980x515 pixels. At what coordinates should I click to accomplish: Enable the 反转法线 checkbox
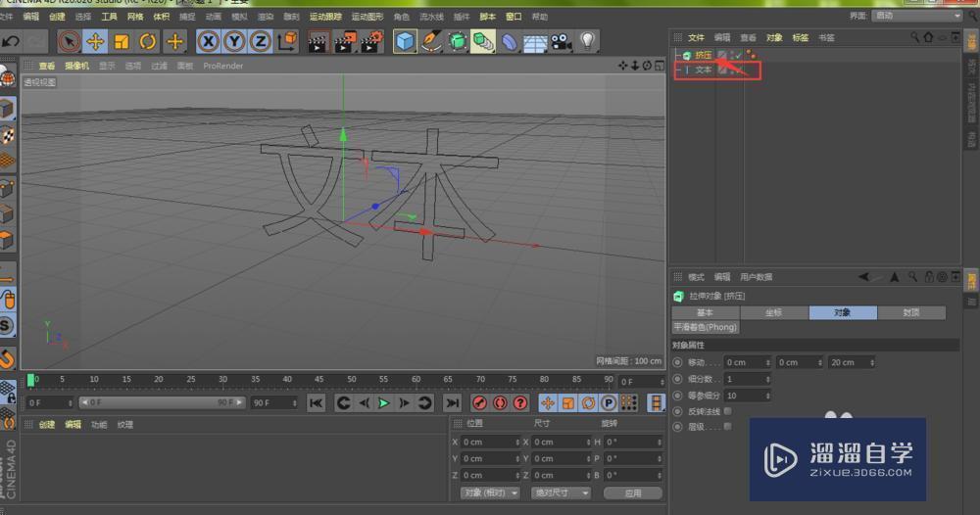click(x=727, y=411)
